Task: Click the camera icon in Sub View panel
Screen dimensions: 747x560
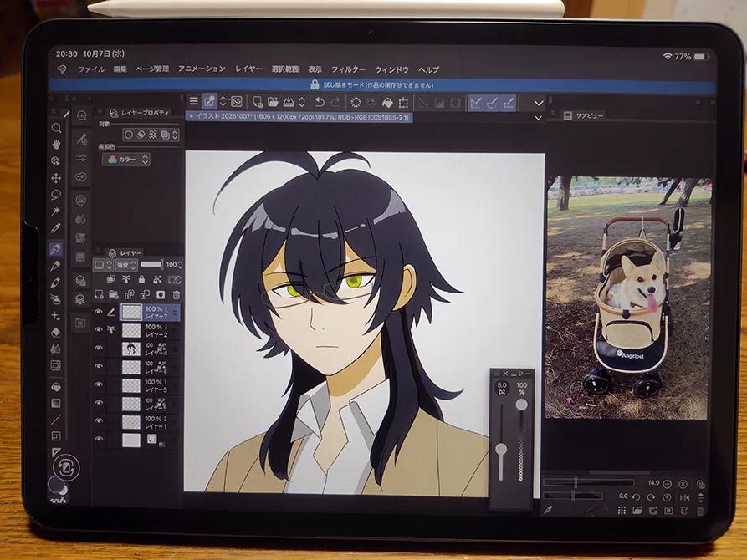Action: (x=668, y=511)
